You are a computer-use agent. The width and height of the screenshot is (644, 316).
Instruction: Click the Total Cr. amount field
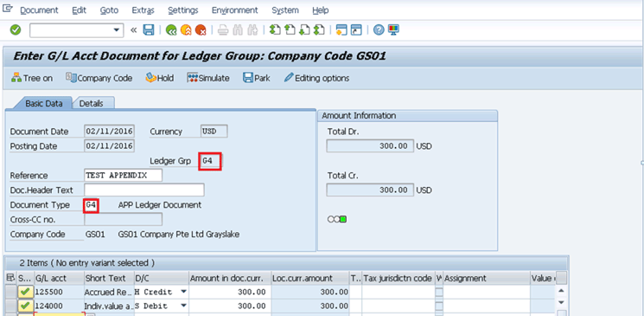370,190
